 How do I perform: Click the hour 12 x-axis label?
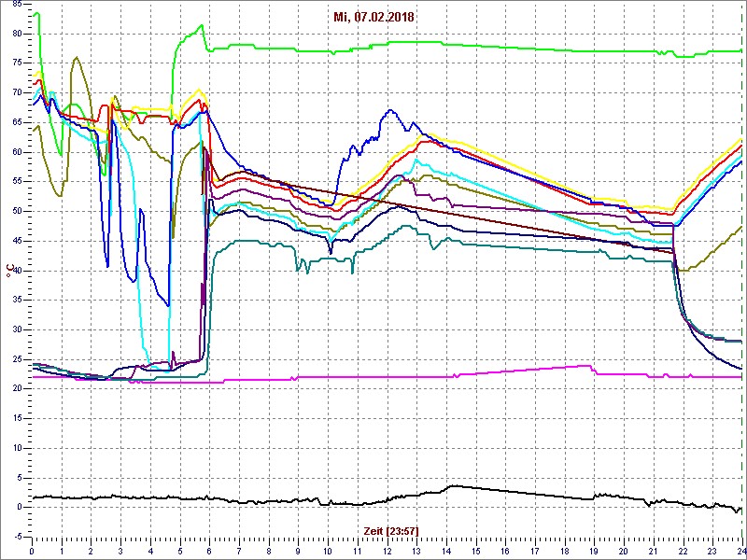[x=387, y=551]
